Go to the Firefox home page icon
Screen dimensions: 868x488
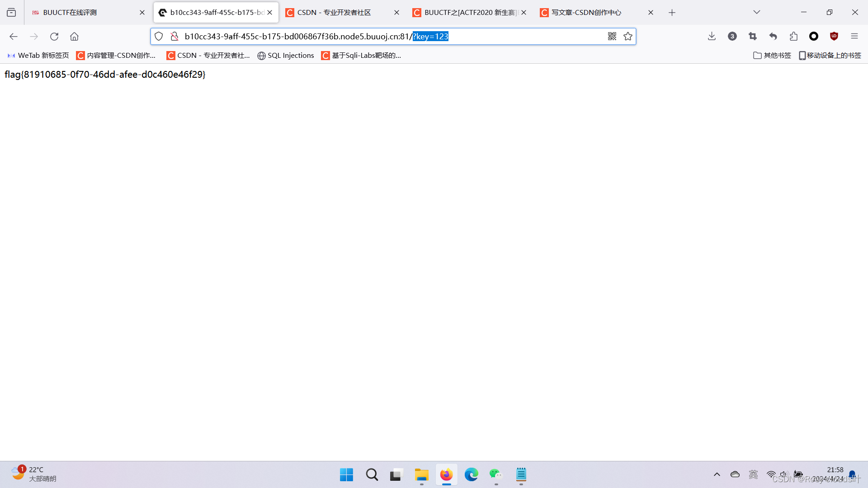74,37
